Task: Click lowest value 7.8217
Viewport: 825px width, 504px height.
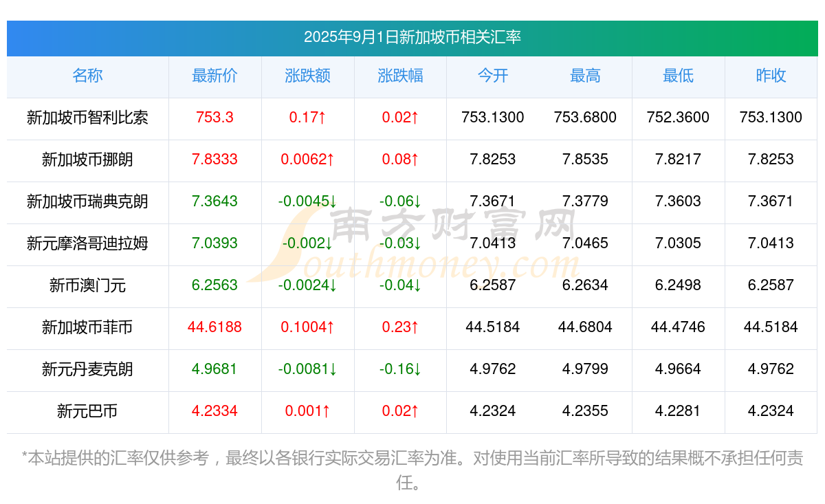Action: 678,160
